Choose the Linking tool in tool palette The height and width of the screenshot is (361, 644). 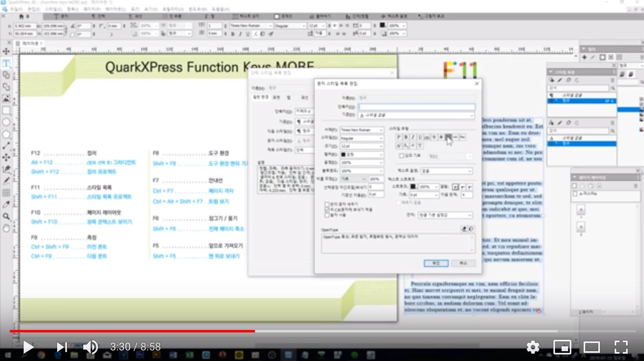click(6, 75)
